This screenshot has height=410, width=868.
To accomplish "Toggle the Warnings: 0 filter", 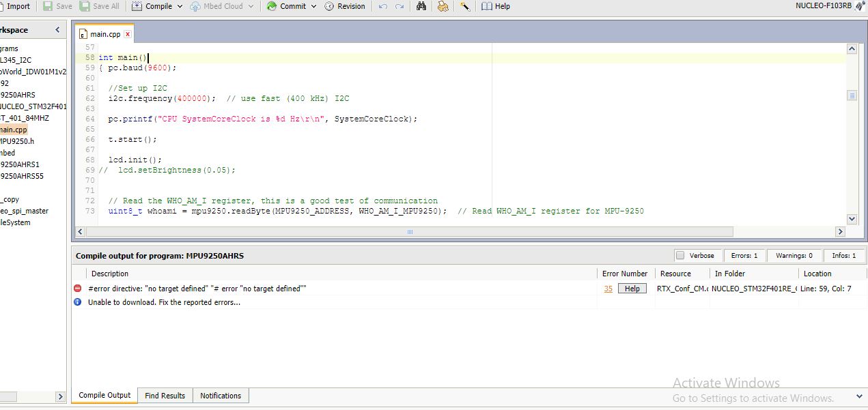I will coord(794,256).
